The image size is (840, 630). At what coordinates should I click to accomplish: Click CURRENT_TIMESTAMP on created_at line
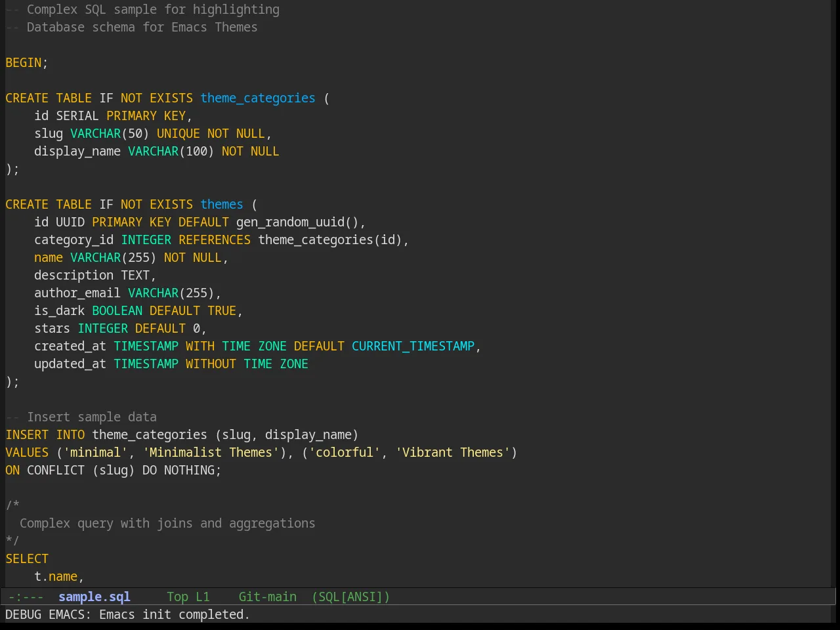413,346
